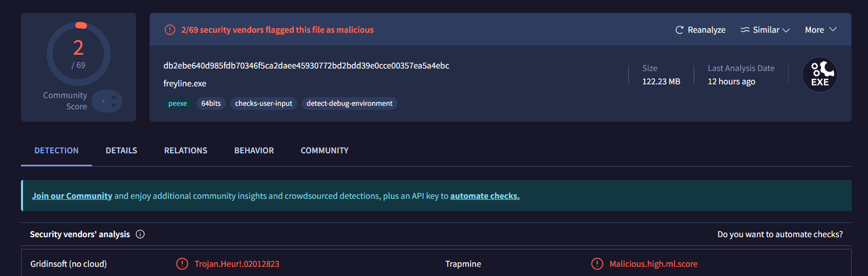Open the Behavior tab

pyautogui.click(x=254, y=151)
